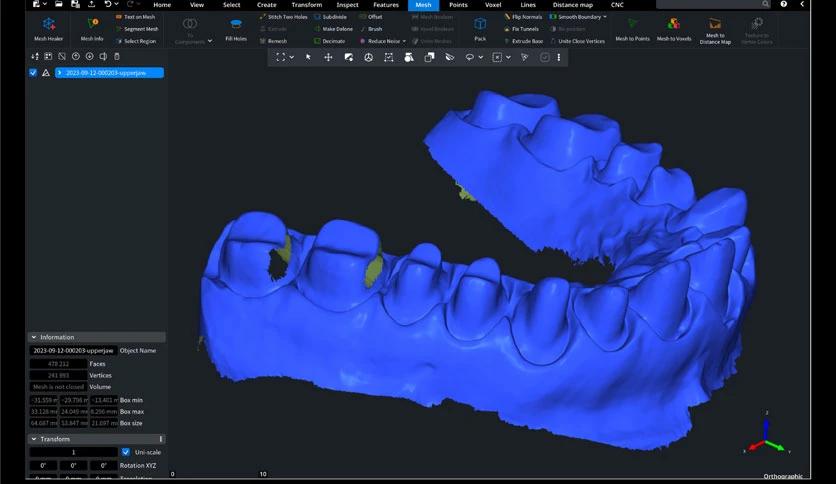The height and width of the screenshot is (484, 836).
Task: Click the Unite Close Vertices button
Action: [x=577, y=41]
